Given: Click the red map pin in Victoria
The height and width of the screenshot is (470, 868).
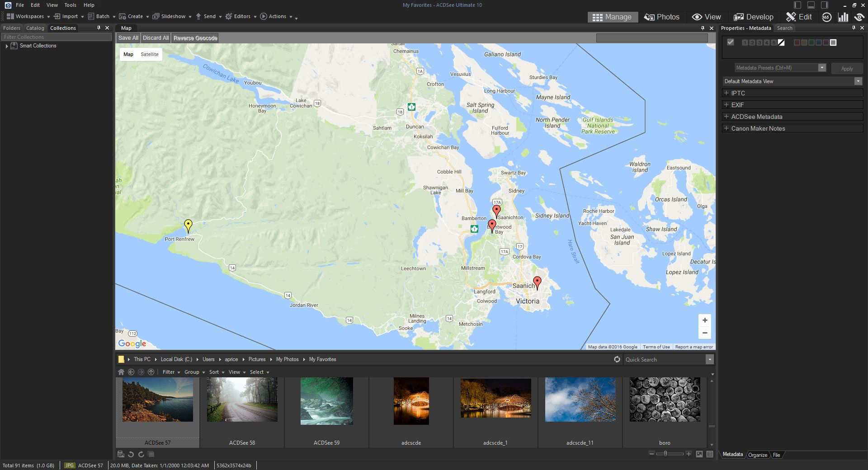Looking at the screenshot, I should coord(537,282).
